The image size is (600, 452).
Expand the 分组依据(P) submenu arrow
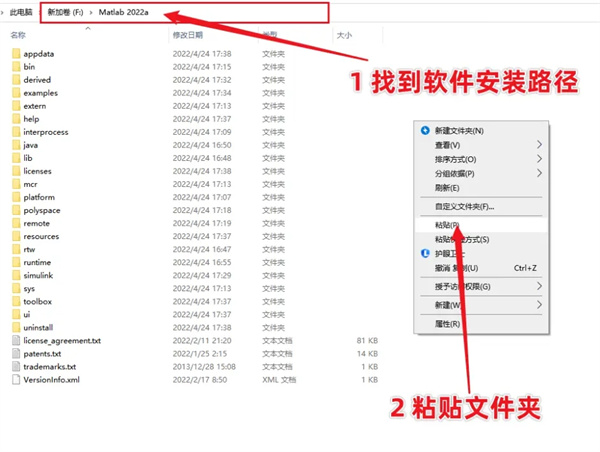click(x=539, y=173)
